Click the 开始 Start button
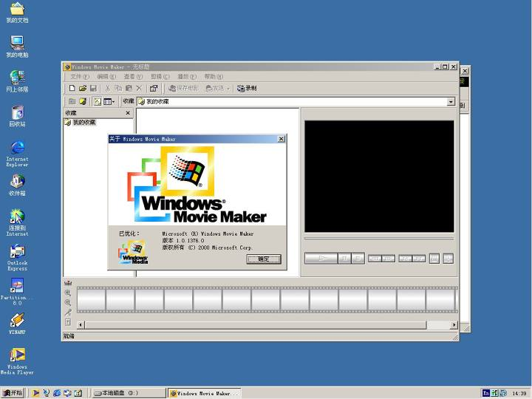Screen dimensions: 532x399 [x=13, y=393]
